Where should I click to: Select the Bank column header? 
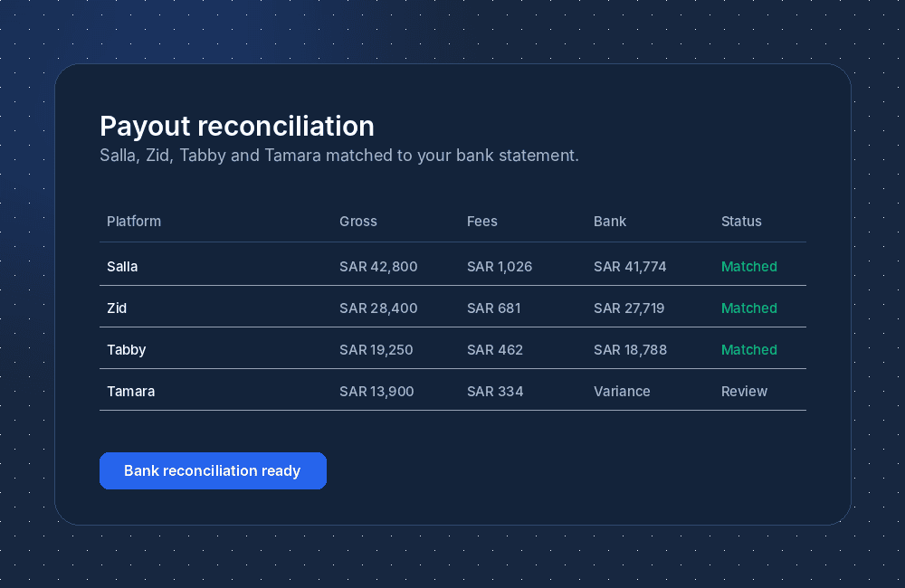click(x=610, y=221)
